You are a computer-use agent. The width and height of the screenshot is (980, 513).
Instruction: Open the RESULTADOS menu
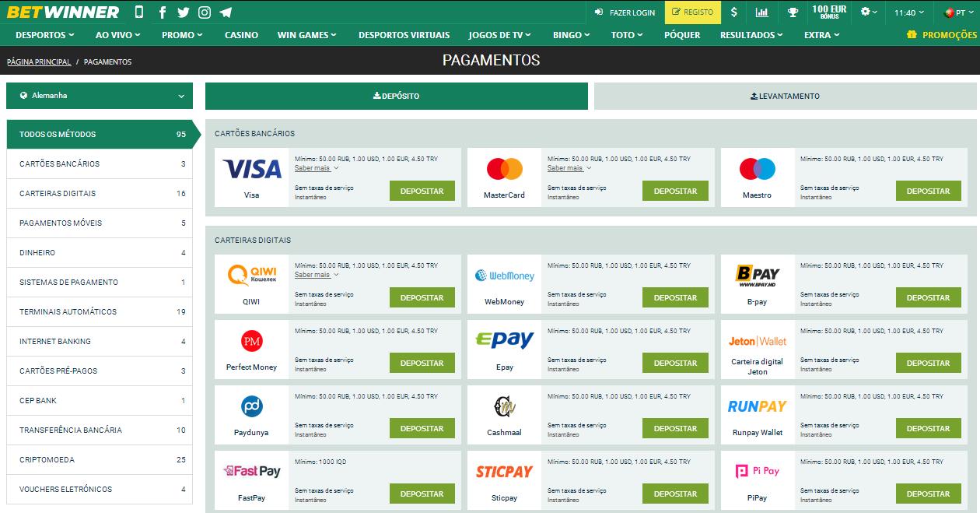click(x=751, y=35)
